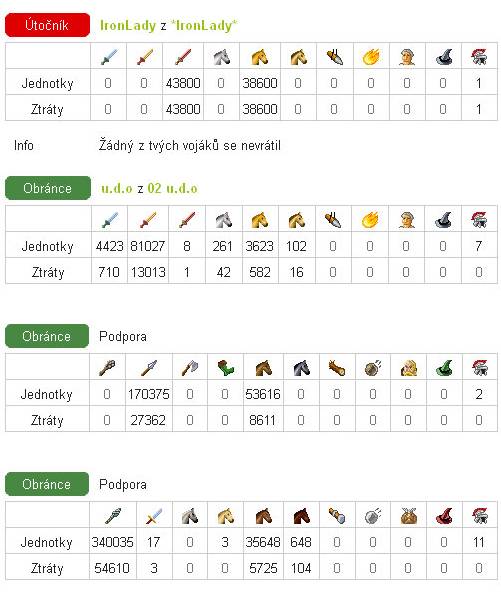This screenshot has width=501, height=597.
Task: Click the red wizard hat in last Podpora table
Action: [444, 516]
